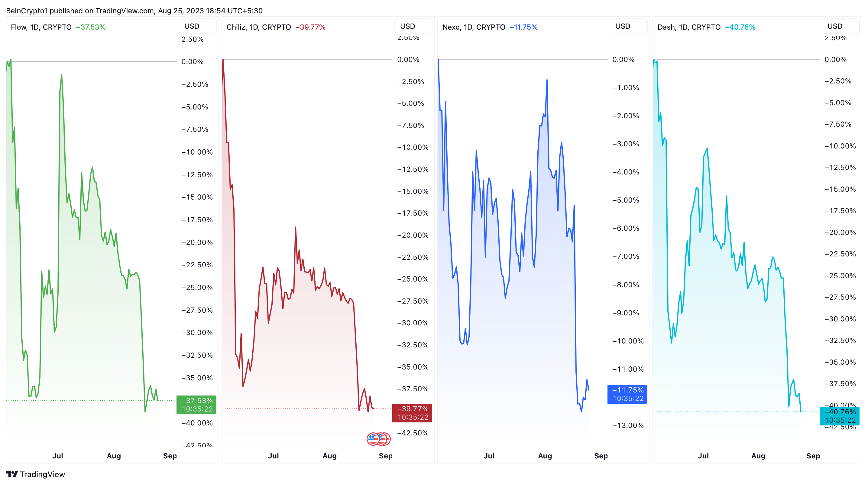Click the cyan −40.76% countdown tag on Dash axis
Viewport: 868px width, 485px height.
point(839,415)
